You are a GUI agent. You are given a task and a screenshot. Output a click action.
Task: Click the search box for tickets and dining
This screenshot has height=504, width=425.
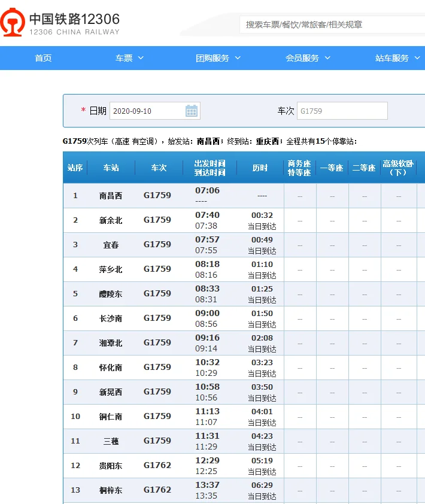(x=332, y=25)
